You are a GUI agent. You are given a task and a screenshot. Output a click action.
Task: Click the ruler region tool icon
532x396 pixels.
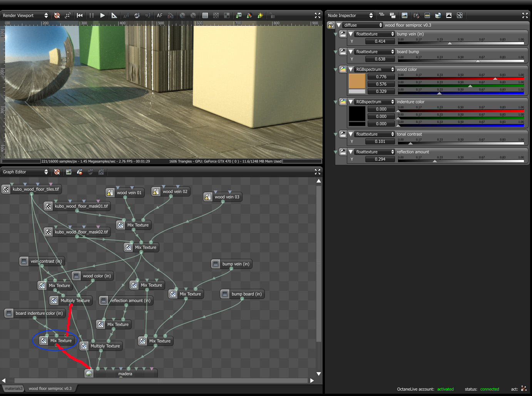pos(114,15)
